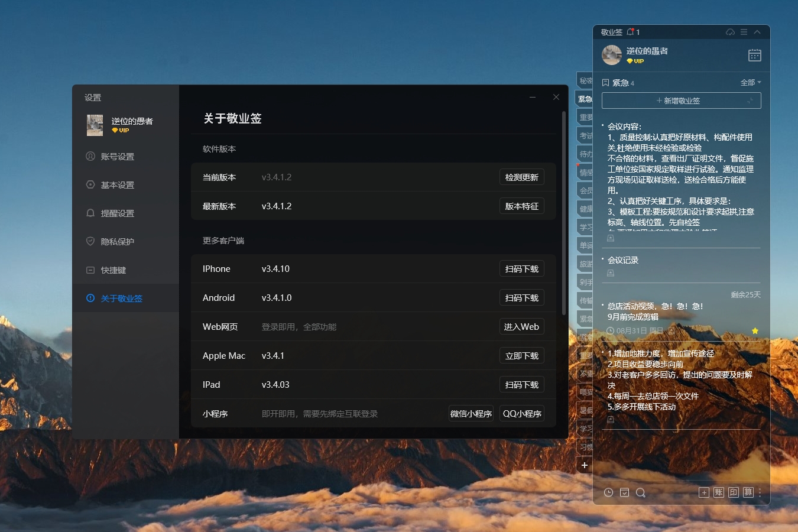Click the 新增敬业签 input box
The width and height of the screenshot is (798, 532).
pos(682,100)
